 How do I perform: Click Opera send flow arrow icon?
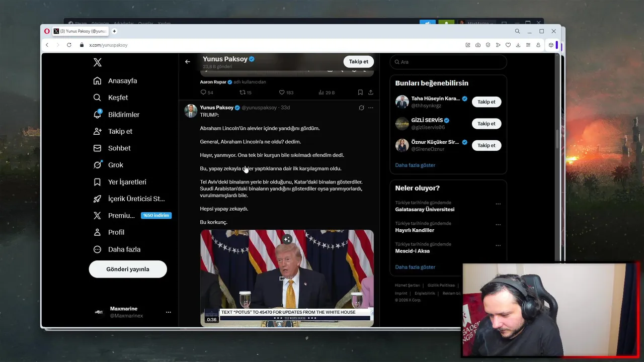click(498, 45)
